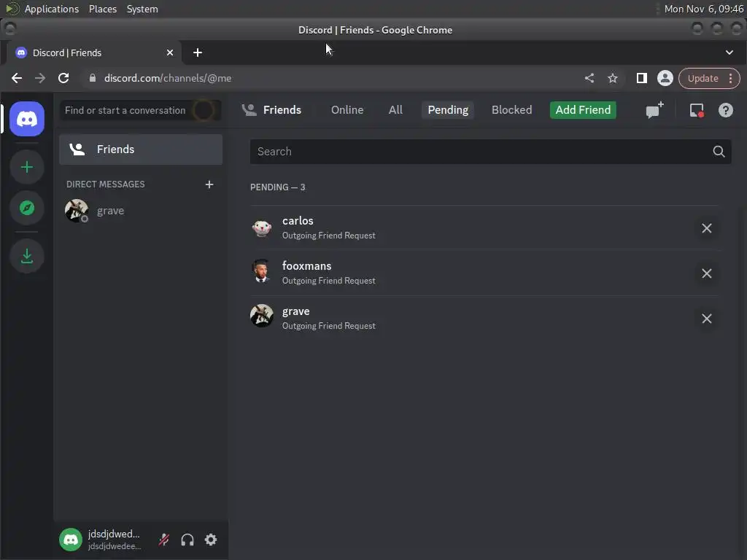The image size is (747, 560).
Task: Open Chrome profile avatar icon
Action: tap(665, 78)
